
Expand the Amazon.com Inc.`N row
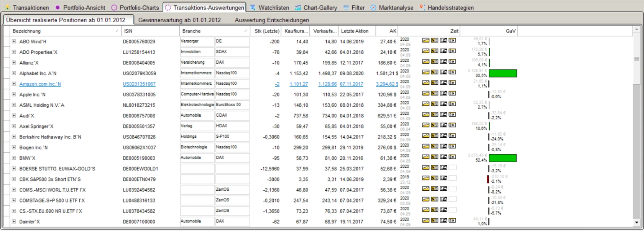(x=14, y=84)
